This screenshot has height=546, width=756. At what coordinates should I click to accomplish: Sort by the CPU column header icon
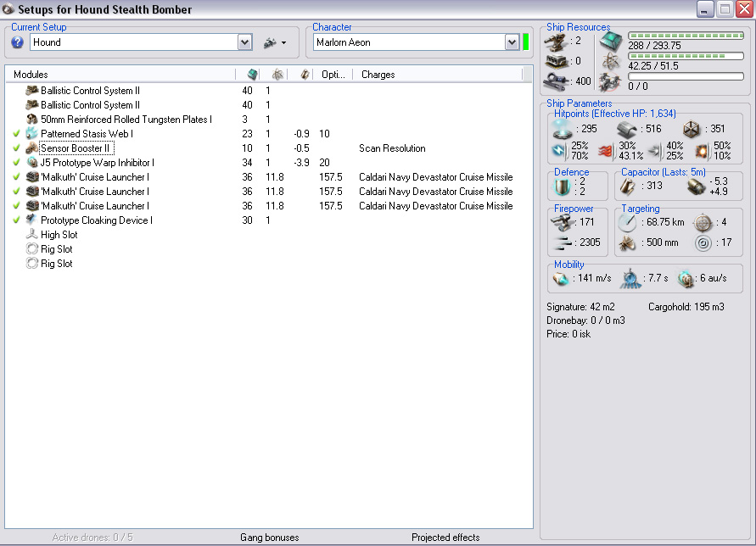click(252, 75)
